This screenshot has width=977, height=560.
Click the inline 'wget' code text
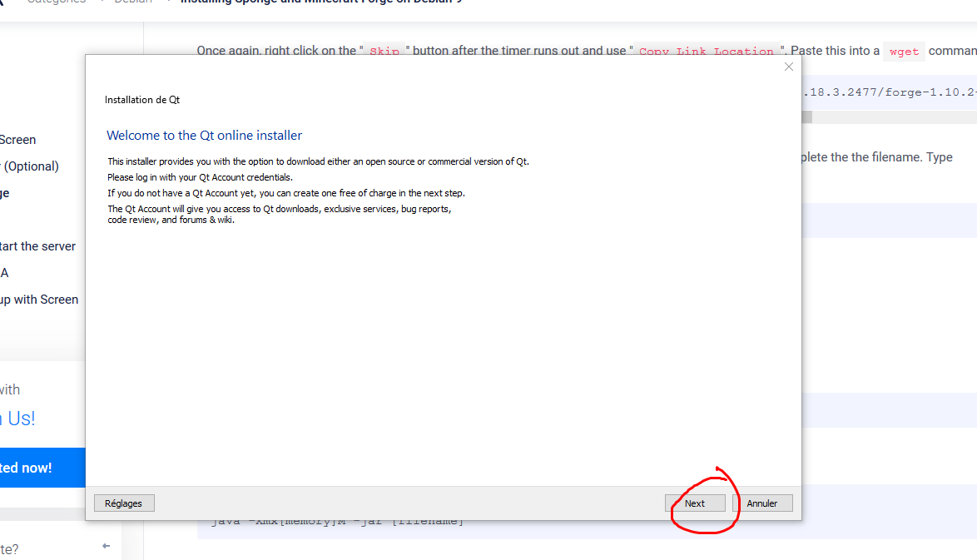click(904, 52)
